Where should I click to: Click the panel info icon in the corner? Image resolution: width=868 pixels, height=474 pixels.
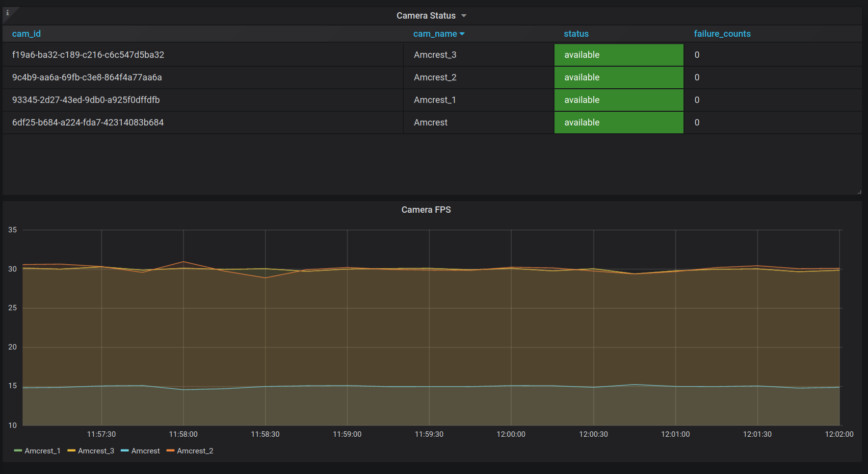pyautogui.click(x=7, y=13)
